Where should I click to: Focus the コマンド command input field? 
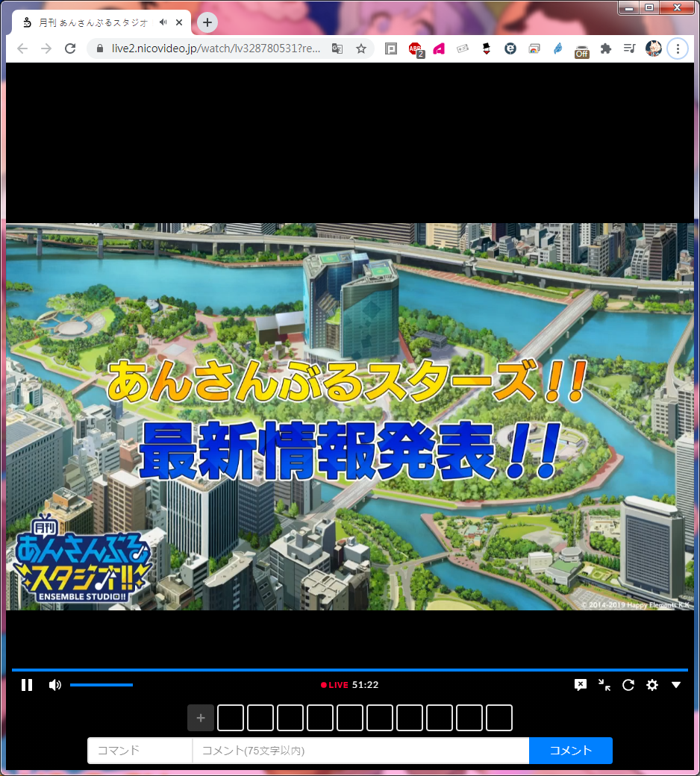pyautogui.click(x=140, y=751)
